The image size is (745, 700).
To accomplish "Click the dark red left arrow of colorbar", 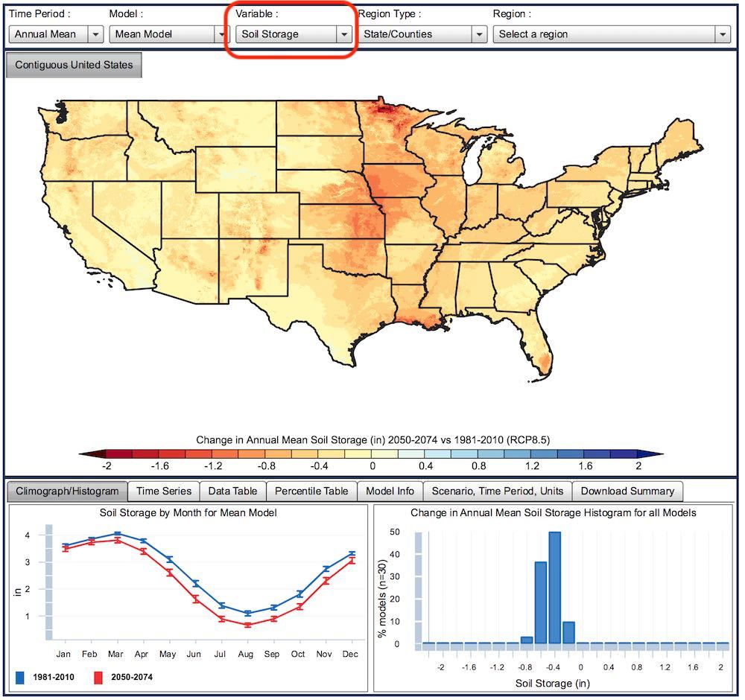I will pyautogui.click(x=92, y=454).
